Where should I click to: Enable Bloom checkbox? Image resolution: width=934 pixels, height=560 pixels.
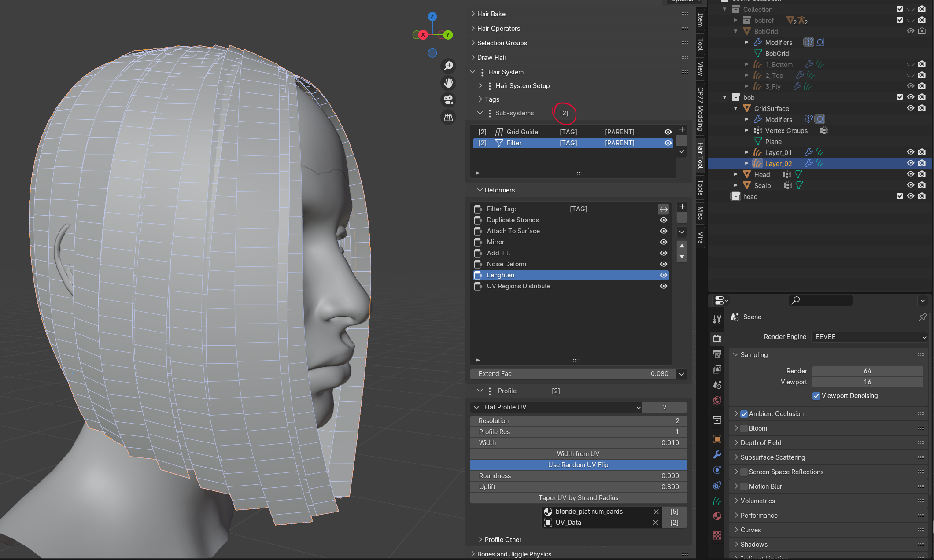(744, 428)
